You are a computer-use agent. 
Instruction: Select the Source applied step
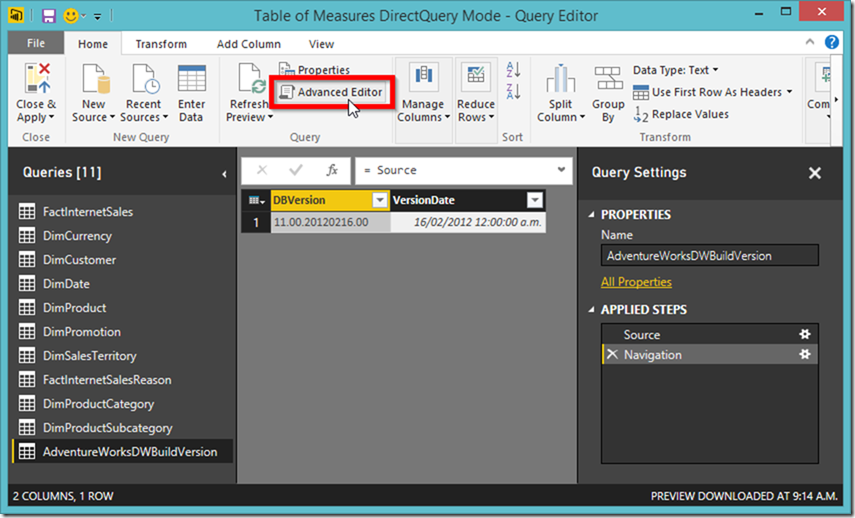(x=709, y=334)
